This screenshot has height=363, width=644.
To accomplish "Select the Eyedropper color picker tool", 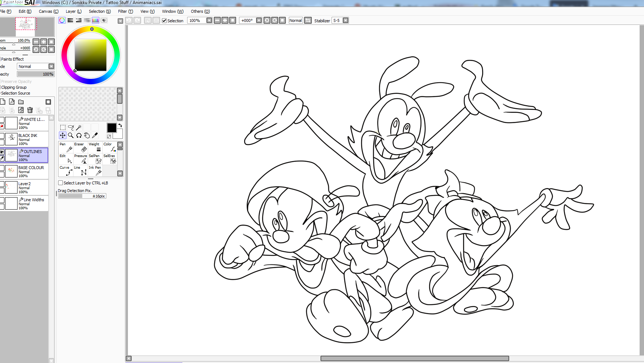I will (x=95, y=135).
